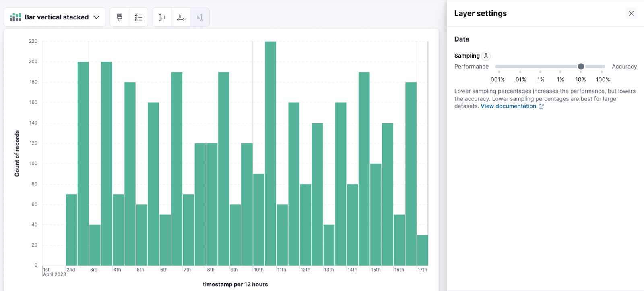Screen dimensions: 644x291
Task: Set sampling to the .001% tick
Action: 499,72
